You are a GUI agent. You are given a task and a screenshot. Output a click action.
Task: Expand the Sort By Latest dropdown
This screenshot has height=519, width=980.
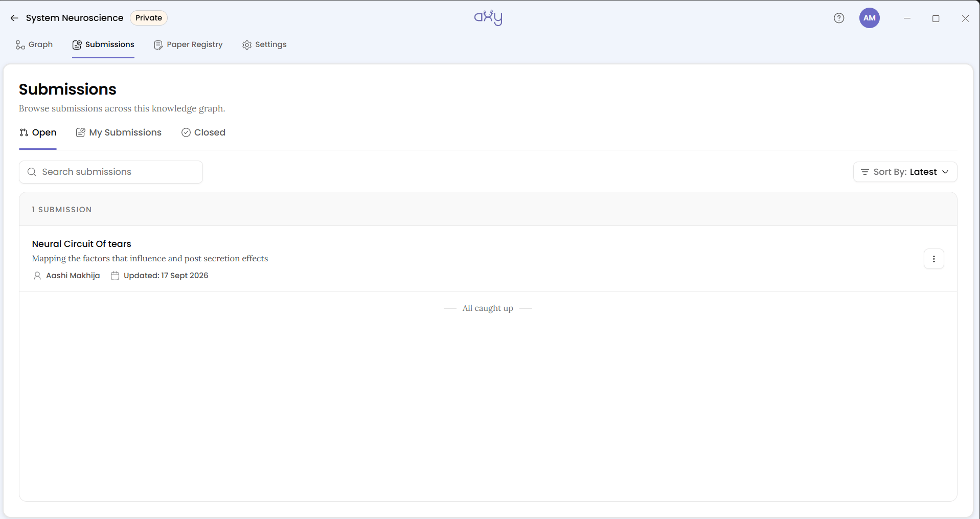pyautogui.click(x=905, y=172)
